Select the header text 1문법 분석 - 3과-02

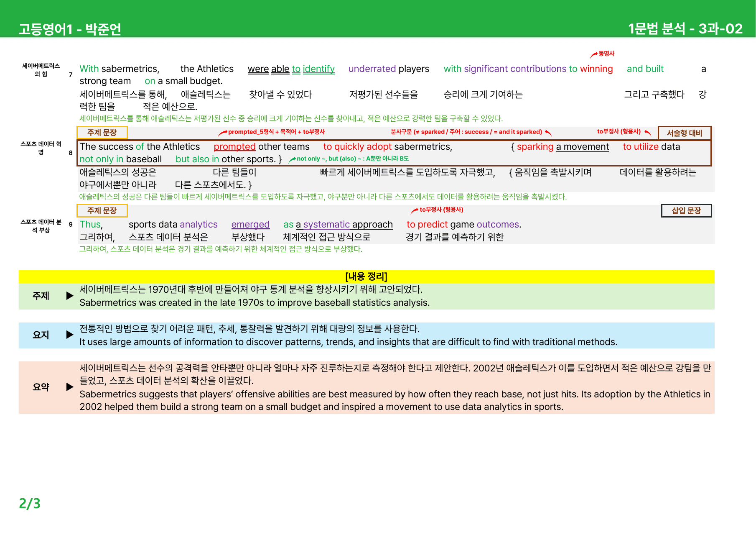[685, 28]
